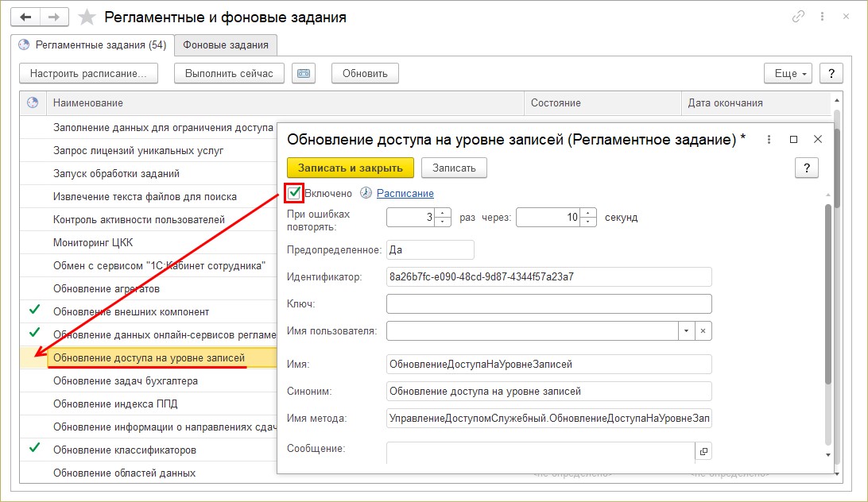Image resolution: width=868 pixels, height=502 pixels.
Task: Go back with the left arrow button
Action: click(25, 17)
